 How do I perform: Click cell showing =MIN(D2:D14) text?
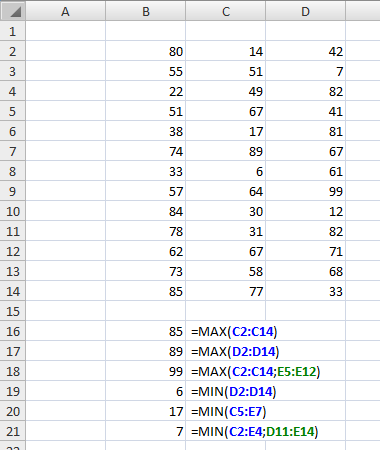pyautogui.click(x=226, y=391)
